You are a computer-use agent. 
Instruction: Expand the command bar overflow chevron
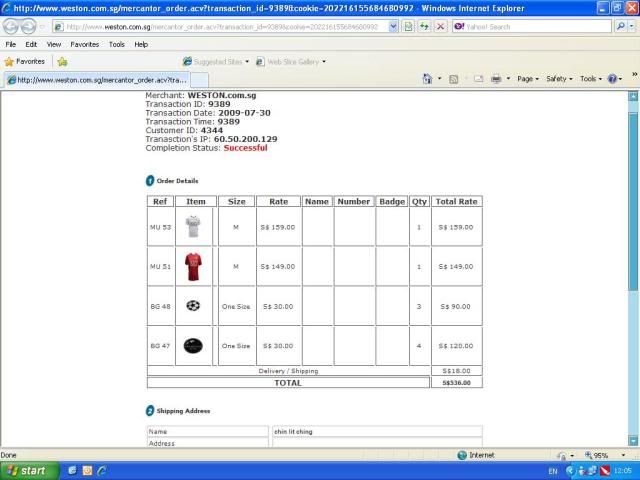634,74
